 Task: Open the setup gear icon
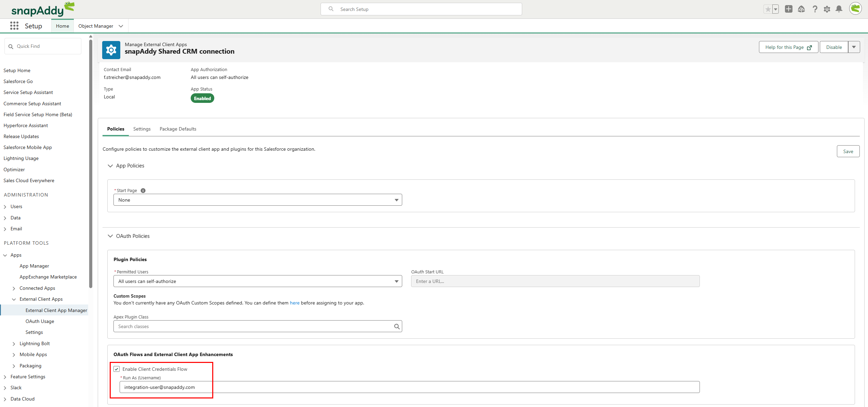click(x=827, y=9)
